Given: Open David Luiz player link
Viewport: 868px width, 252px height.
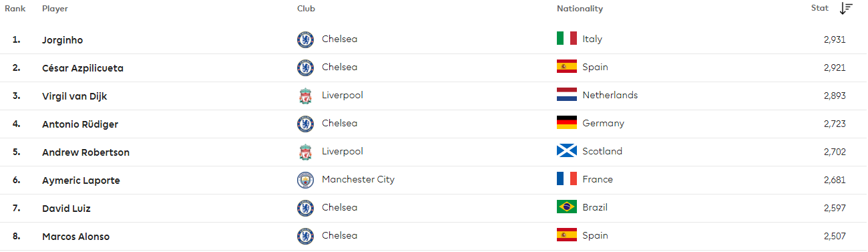Looking at the screenshot, I should point(66,208).
